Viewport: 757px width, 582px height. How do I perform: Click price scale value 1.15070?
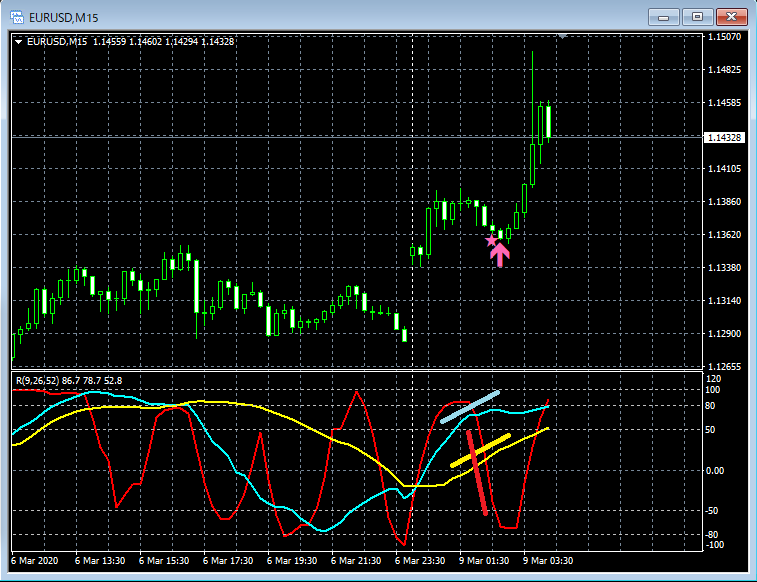pos(724,37)
